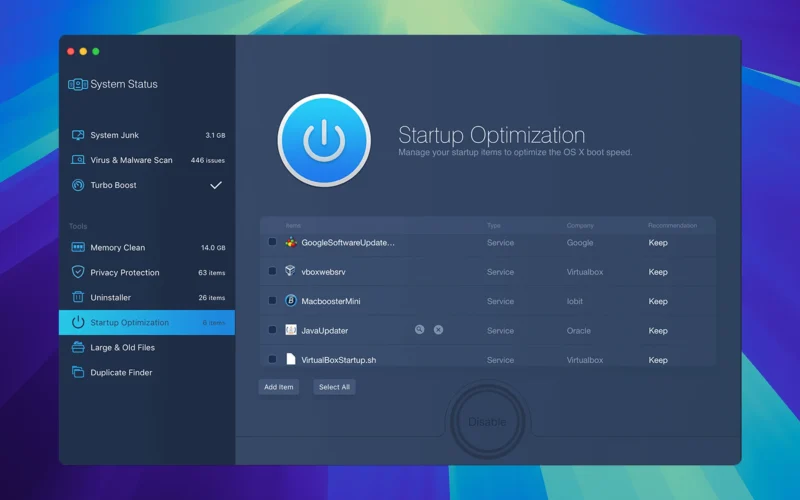Click the 446 issues count

coord(208,160)
